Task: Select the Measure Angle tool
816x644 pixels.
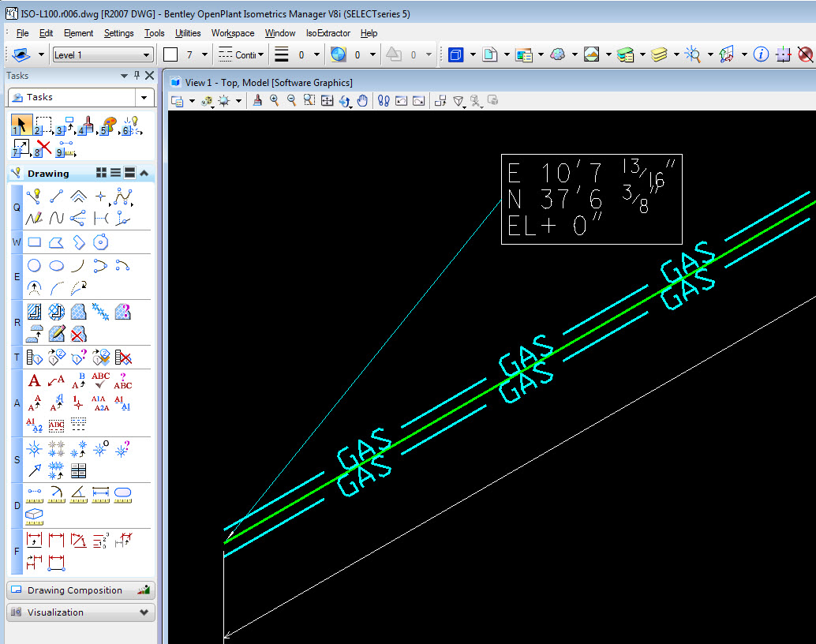Action: point(79,495)
